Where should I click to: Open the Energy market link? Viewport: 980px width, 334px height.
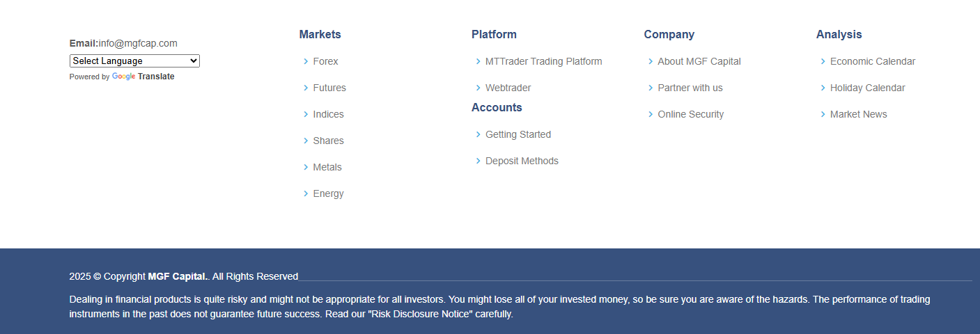tap(328, 193)
